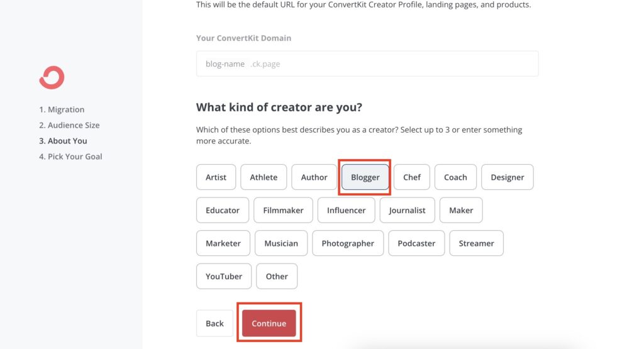Choose Coach as creator type
This screenshot has width=644, height=349.
[x=455, y=177]
